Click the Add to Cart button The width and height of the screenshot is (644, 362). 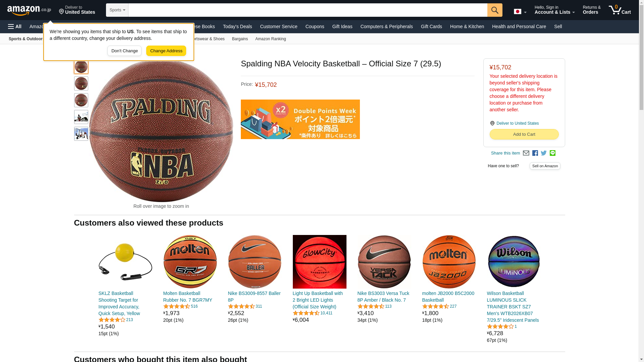[x=524, y=134]
